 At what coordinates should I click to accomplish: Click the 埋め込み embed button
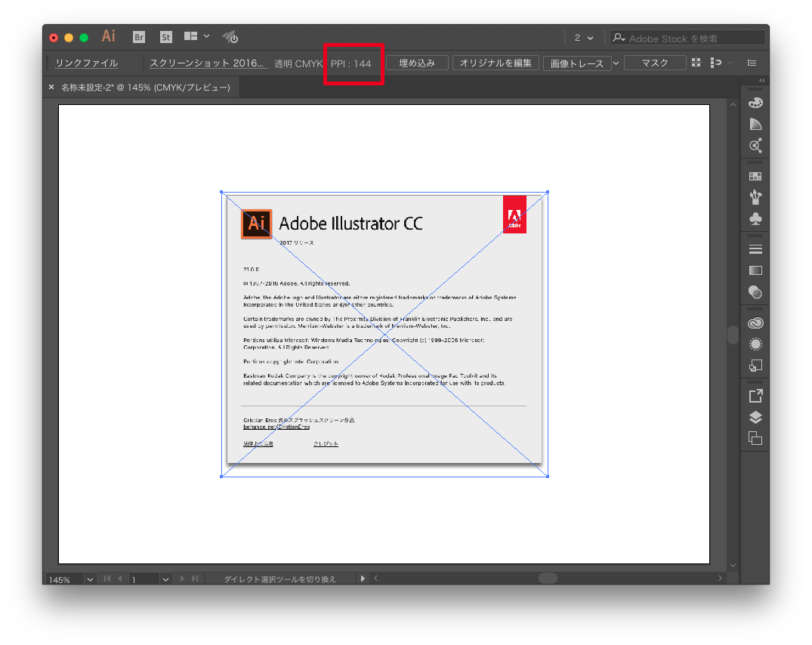(x=417, y=63)
